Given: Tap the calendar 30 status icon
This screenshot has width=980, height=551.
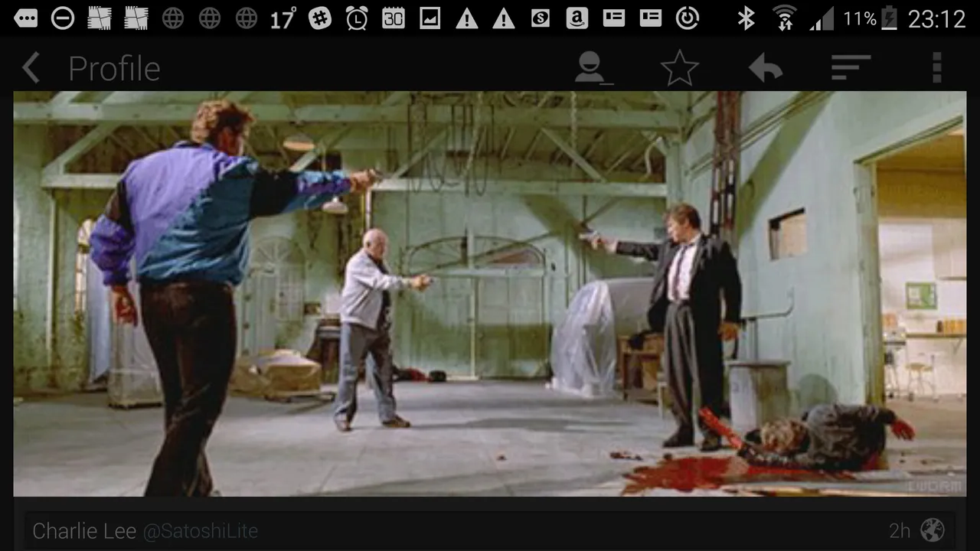Looking at the screenshot, I should pos(394,18).
